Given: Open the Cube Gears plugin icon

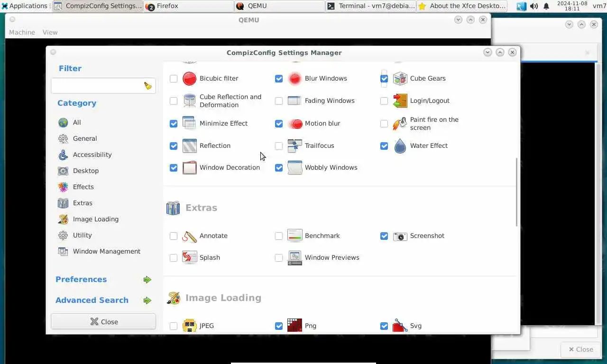Looking at the screenshot, I should pyautogui.click(x=400, y=79).
